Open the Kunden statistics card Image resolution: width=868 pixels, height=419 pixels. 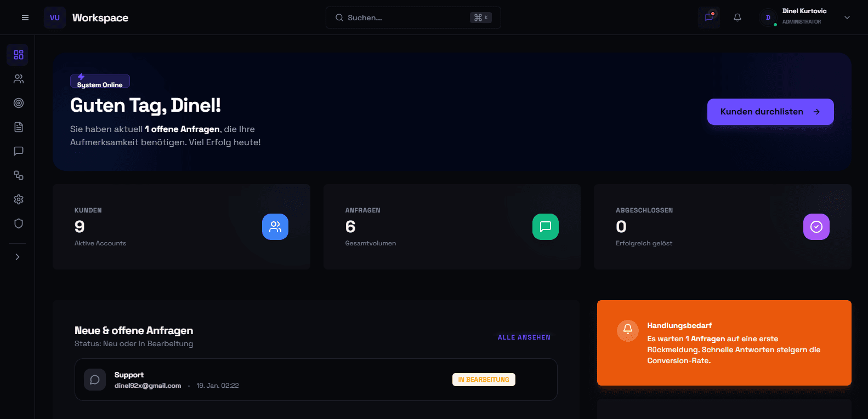[181, 227]
